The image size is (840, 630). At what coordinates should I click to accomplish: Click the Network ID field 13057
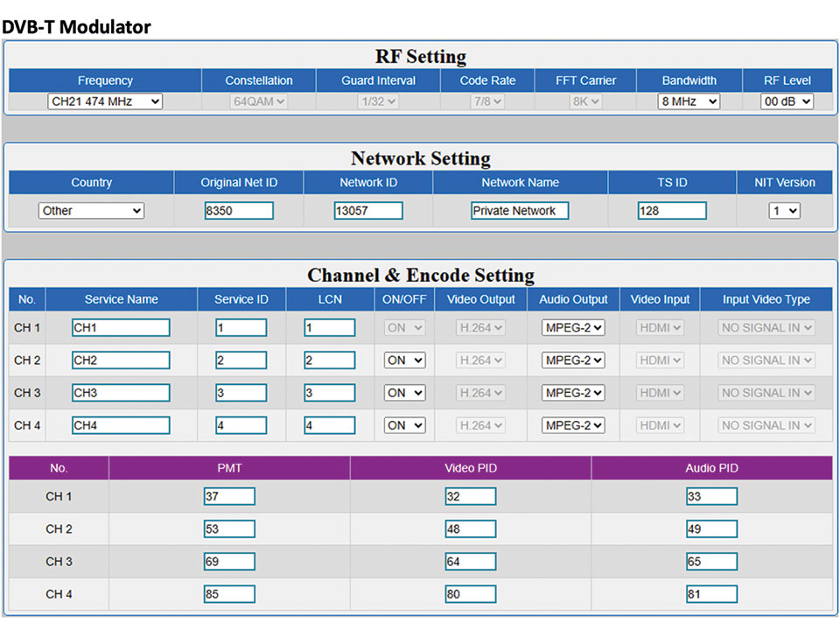click(368, 211)
